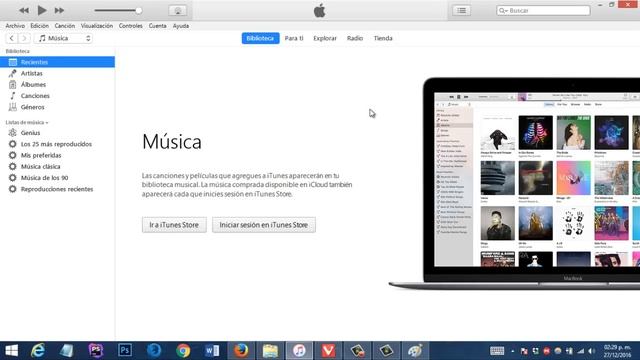Screen dimensions: 640x360
Task: Click the touch keyboard tray icon
Action: click(x=497, y=351)
